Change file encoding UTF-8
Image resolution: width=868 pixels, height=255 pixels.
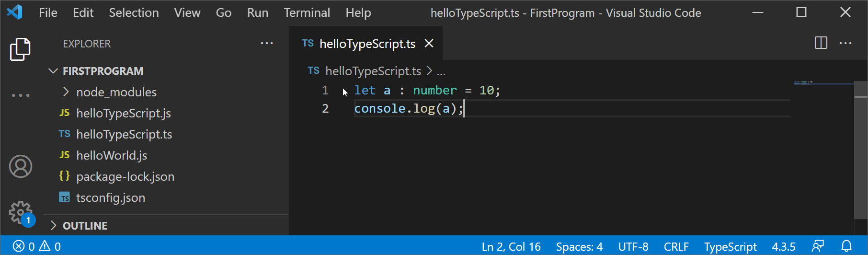tap(633, 246)
